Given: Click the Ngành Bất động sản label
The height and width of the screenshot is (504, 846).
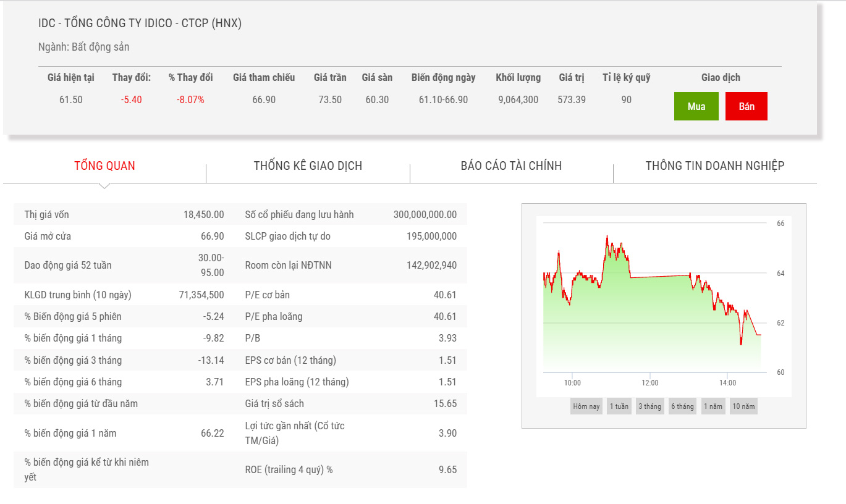Looking at the screenshot, I should (x=83, y=47).
